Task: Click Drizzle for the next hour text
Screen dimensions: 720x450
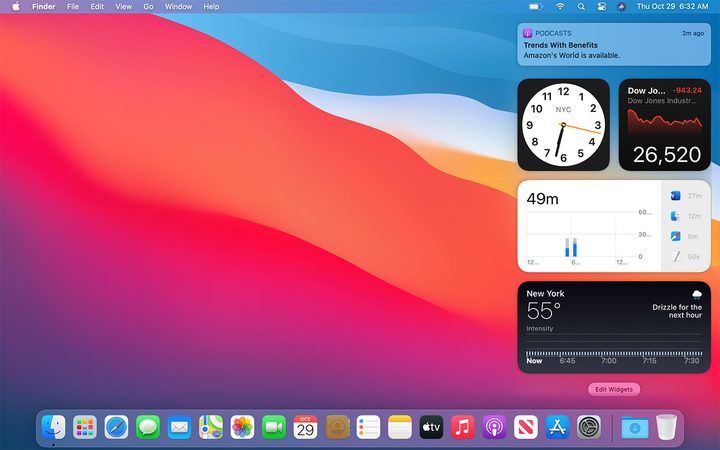Action: click(677, 311)
